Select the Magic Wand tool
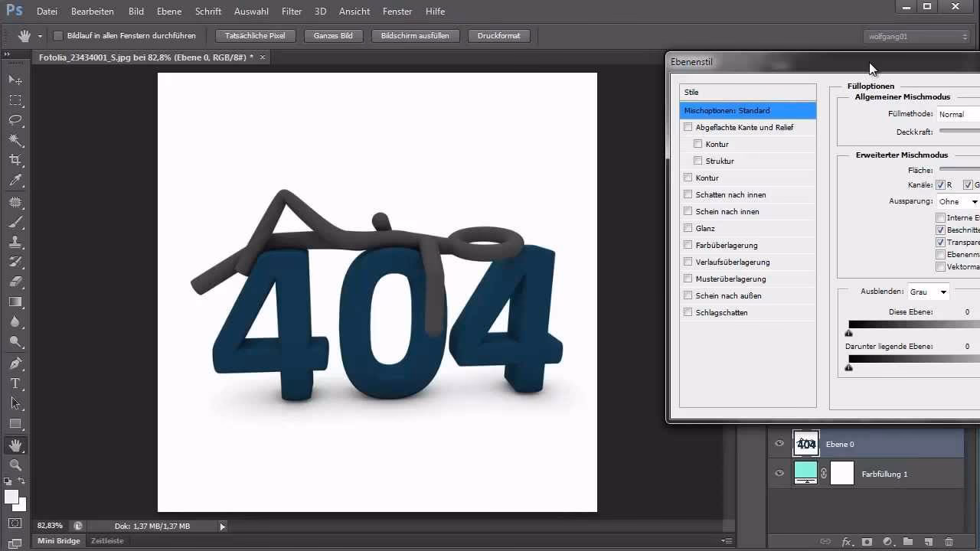 tap(15, 140)
